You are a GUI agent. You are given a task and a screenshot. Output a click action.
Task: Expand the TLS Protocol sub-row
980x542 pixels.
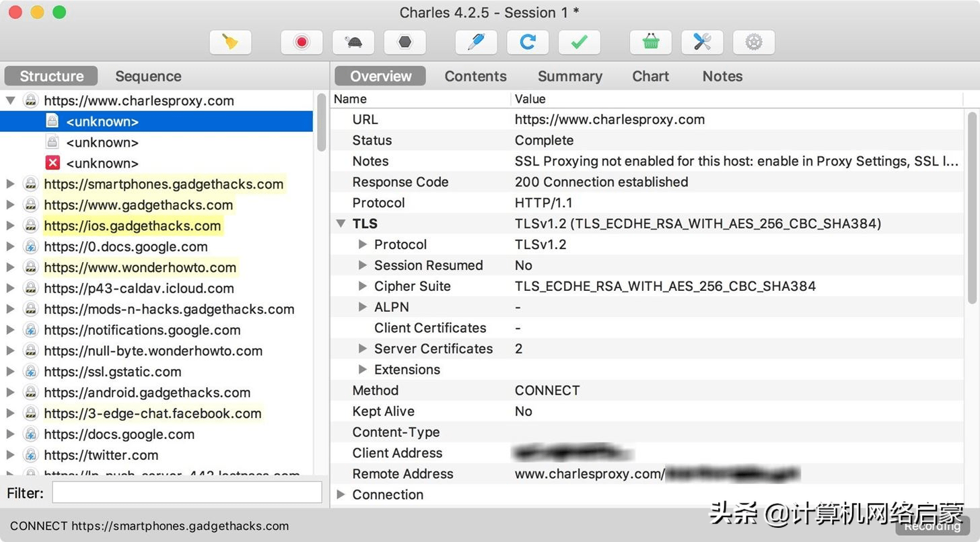pyautogui.click(x=363, y=244)
